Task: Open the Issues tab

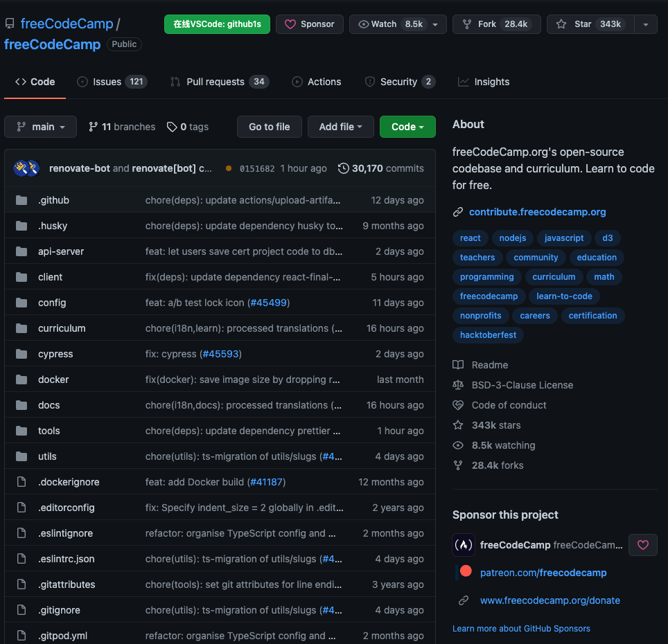Action: pos(112,82)
